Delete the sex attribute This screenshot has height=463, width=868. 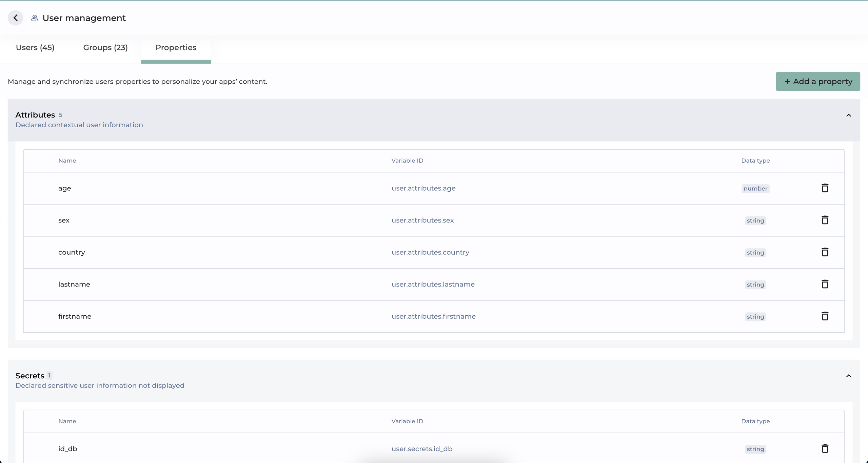pos(825,220)
